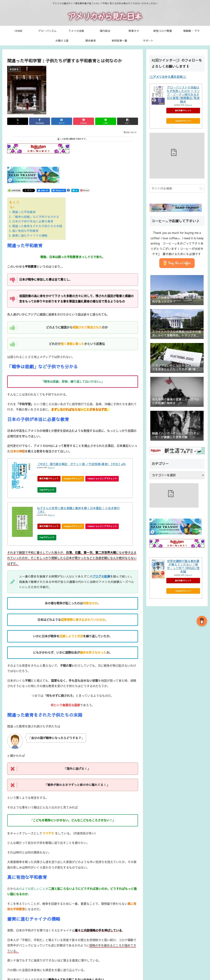Open the ブログの記事 link in the note
This screenshot has height=980, width=210.
[101, 576]
